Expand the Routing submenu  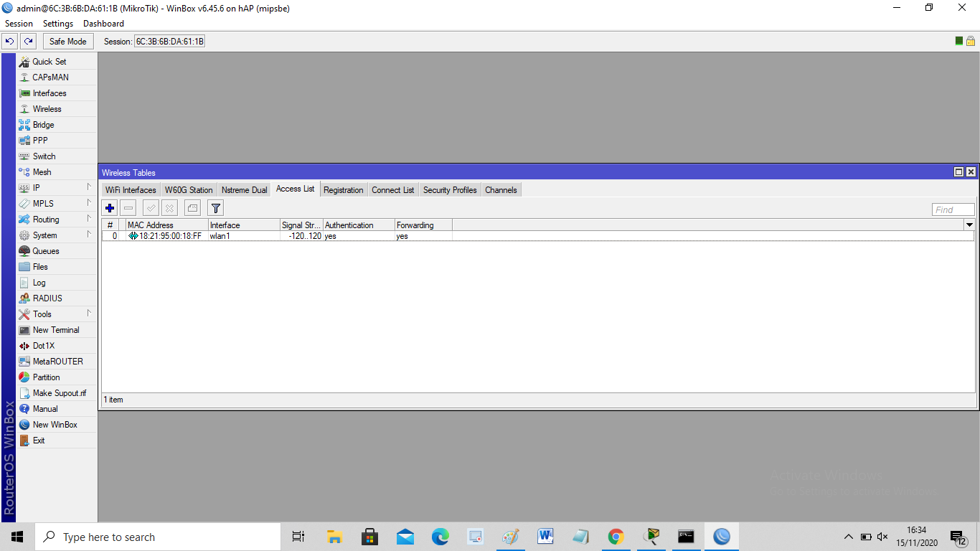coord(56,220)
